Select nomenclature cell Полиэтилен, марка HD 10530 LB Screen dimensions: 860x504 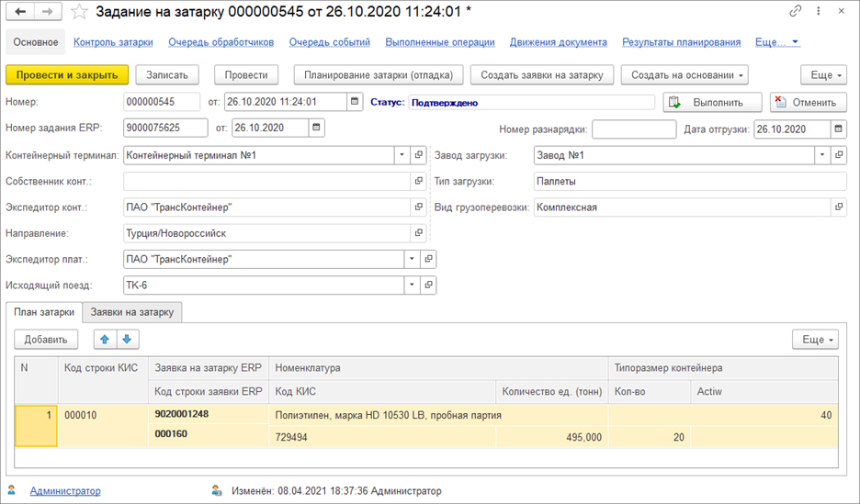(438, 415)
